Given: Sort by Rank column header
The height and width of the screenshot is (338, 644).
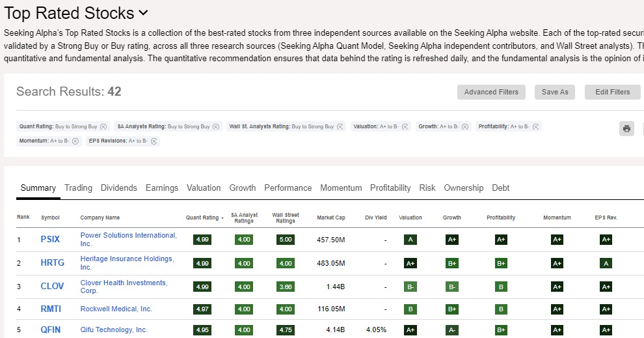Looking at the screenshot, I should click(x=23, y=217).
